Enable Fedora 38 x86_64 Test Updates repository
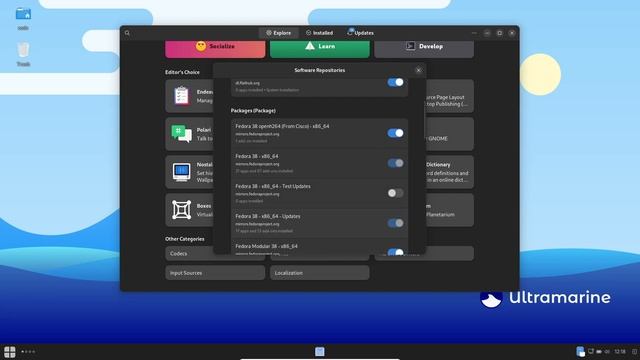This screenshot has width=640, height=360. (395, 193)
